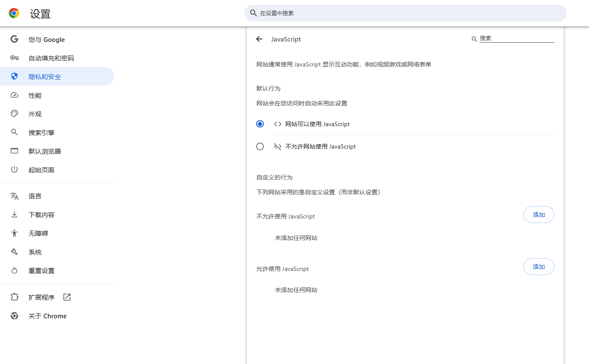Click the crossed-out code icon for blocking JavaScript
This screenshot has width=589, height=364.
click(x=278, y=146)
